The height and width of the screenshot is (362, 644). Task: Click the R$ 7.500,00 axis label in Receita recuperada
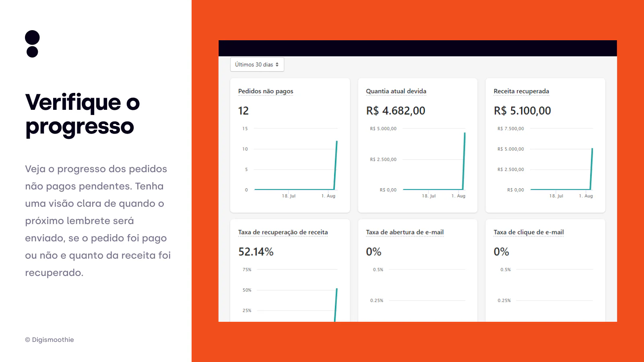[x=511, y=129]
